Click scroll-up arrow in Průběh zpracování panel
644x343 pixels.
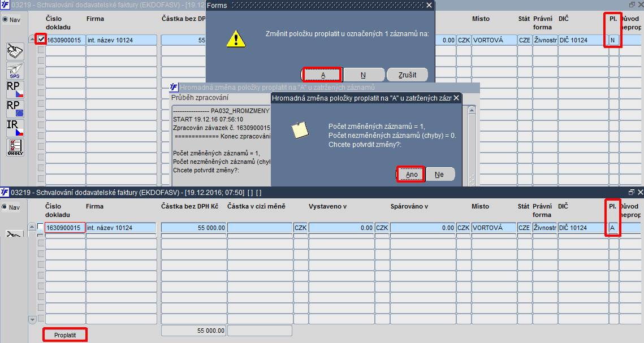tap(472, 110)
